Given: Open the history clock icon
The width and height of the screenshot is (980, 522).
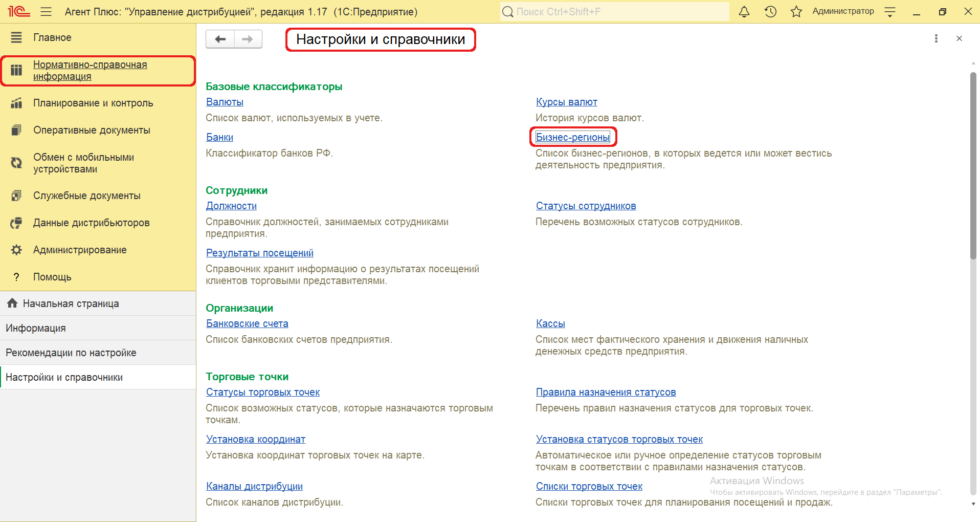Looking at the screenshot, I should (770, 12).
